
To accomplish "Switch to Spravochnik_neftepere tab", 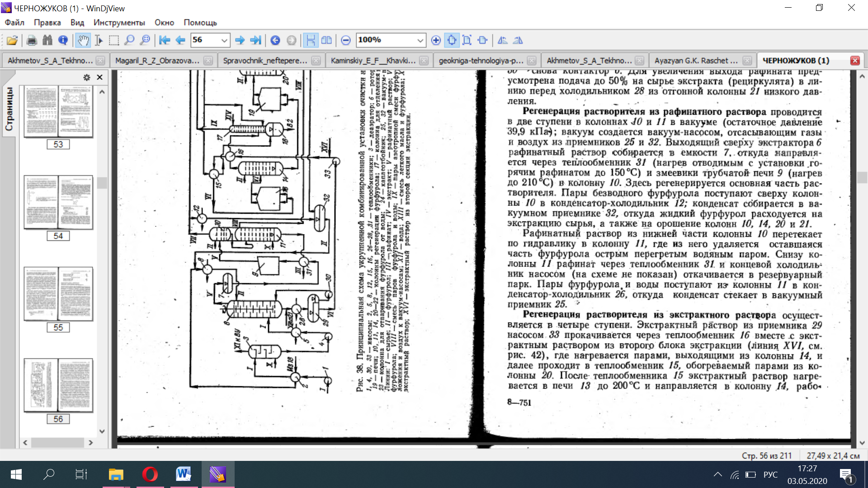I will pos(265,61).
